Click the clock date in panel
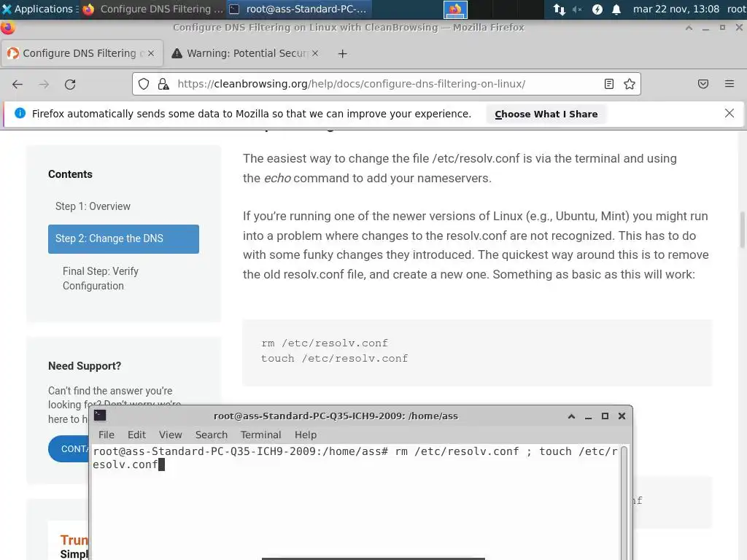 (676, 9)
